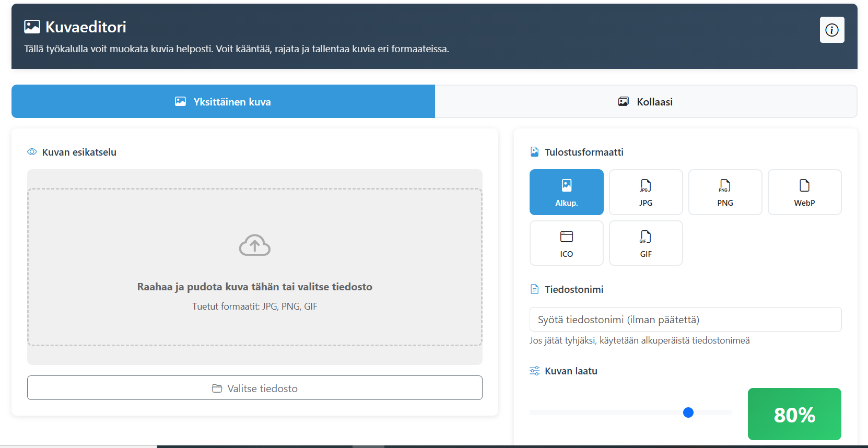Select the Alkup. original format option
868x448 pixels.
point(566,192)
